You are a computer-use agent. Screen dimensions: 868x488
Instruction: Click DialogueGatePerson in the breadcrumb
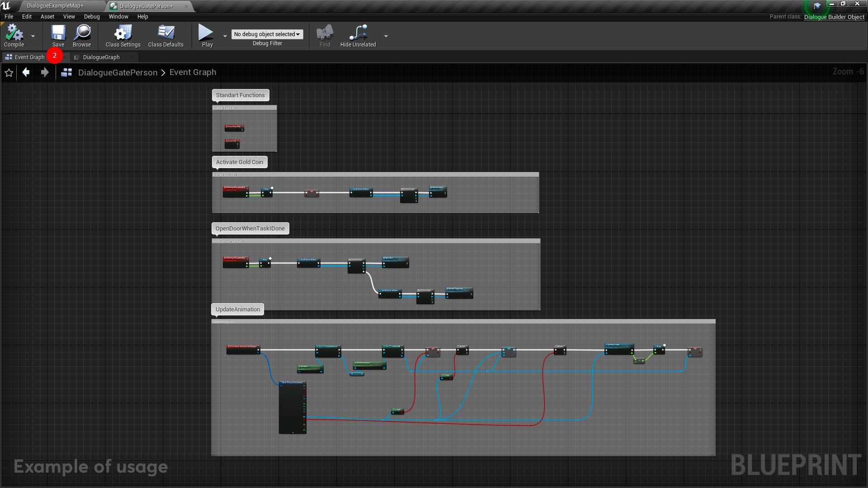[x=118, y=73]
